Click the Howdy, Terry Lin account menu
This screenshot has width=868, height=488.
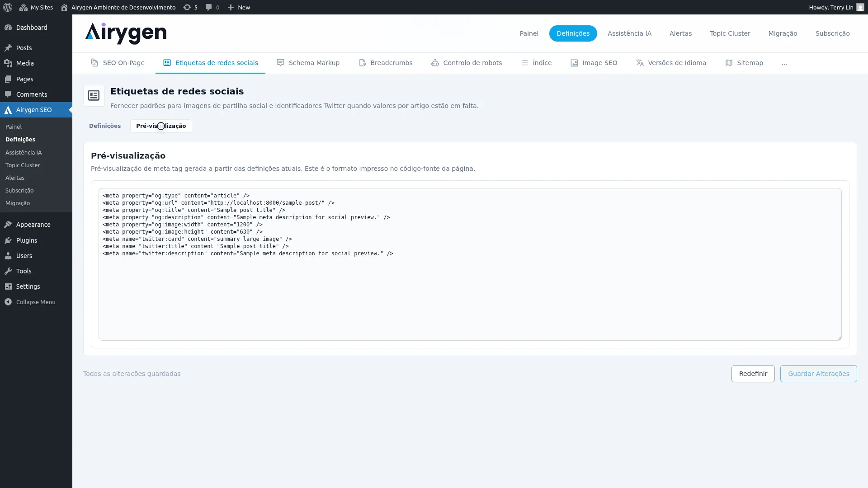pos(836,7)
